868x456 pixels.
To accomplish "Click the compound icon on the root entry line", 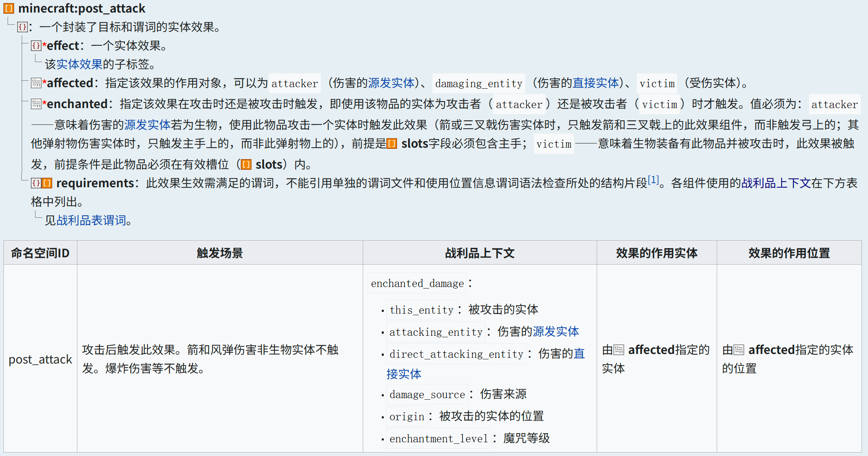I will 22,27.
